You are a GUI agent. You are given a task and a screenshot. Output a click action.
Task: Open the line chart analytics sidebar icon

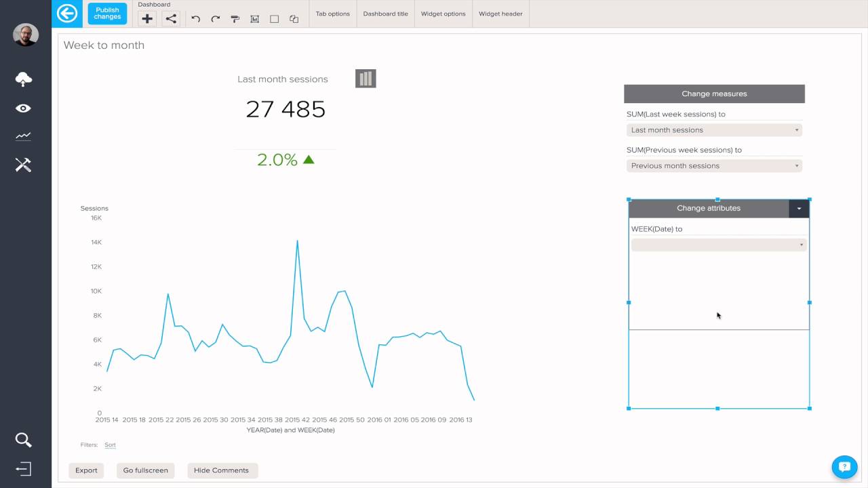coord(24,136)
